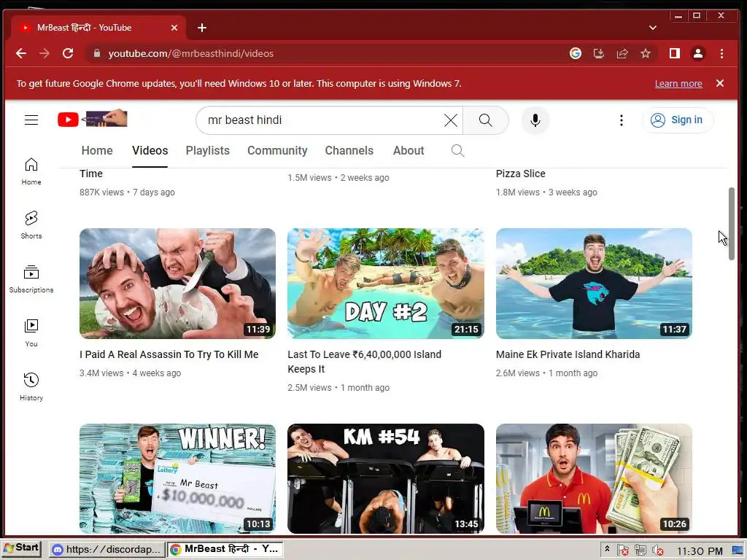
Task: Start voice search with the microphone
Action: click(x=535, y=120)
